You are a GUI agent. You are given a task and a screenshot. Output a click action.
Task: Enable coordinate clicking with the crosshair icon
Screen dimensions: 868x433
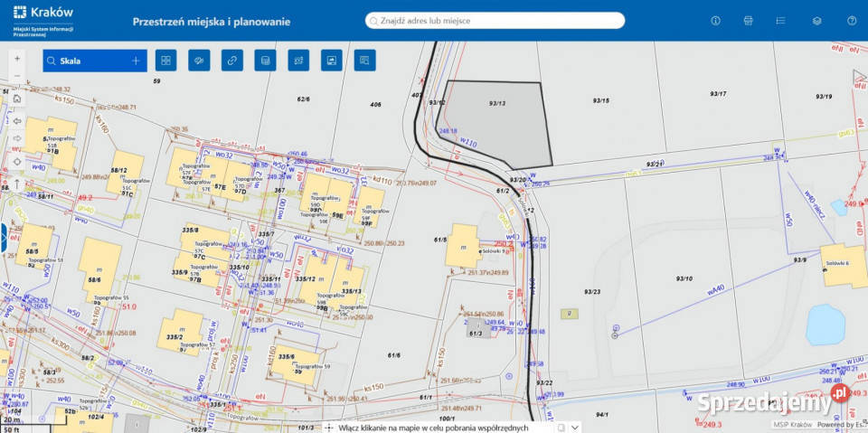tap(328, 428)
